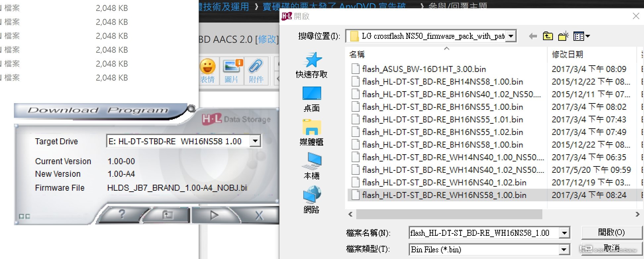Click the modified date 2017/5/20 下午 09:59
The width and height of the screenshot is (644, 259).
pos(591,170)
